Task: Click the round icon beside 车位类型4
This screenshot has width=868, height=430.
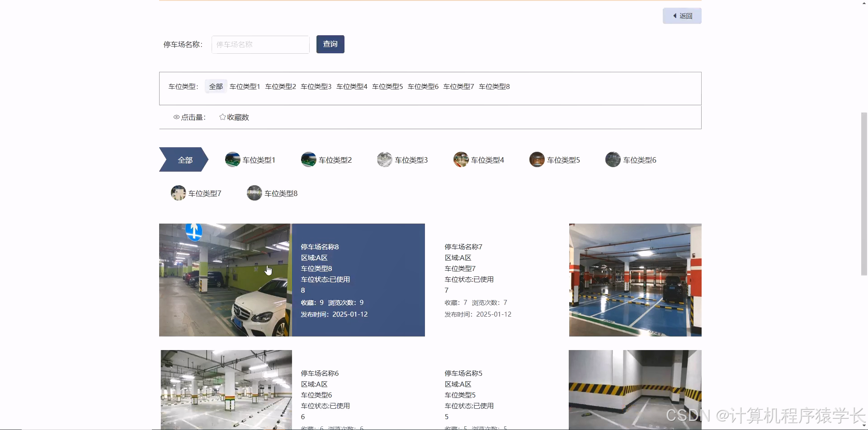Action: click(x=461, y=159)
